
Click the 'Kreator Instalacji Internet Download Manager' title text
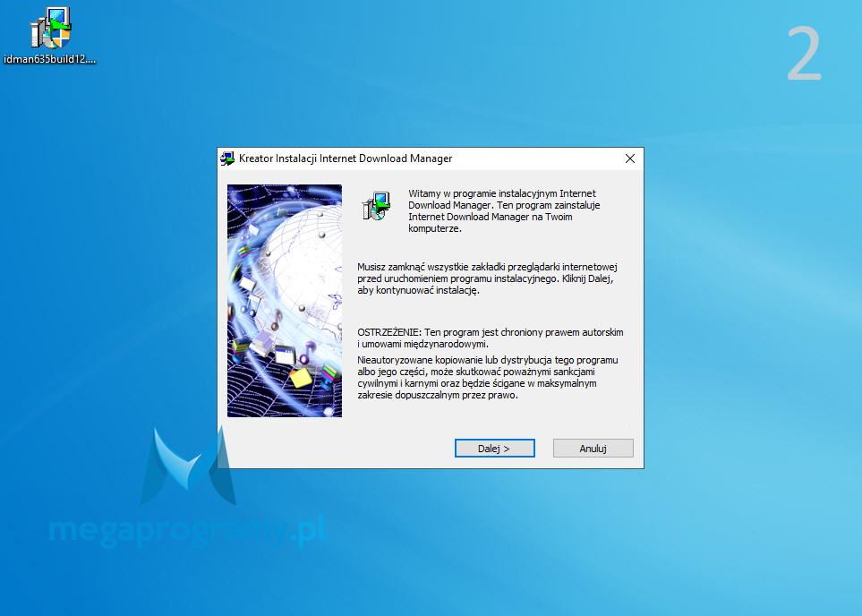pyautogui.click(x=346, y=159)
